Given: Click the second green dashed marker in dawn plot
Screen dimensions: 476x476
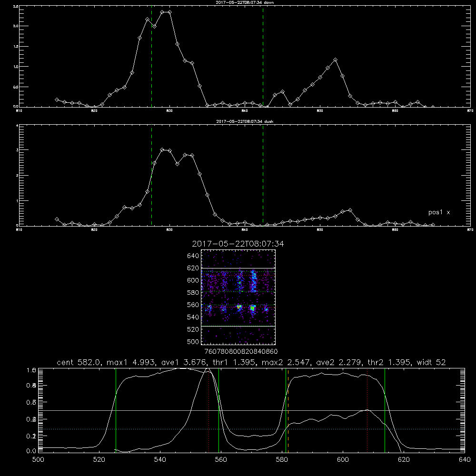Looking at the screenshot, I should click(x=263, y=56).
